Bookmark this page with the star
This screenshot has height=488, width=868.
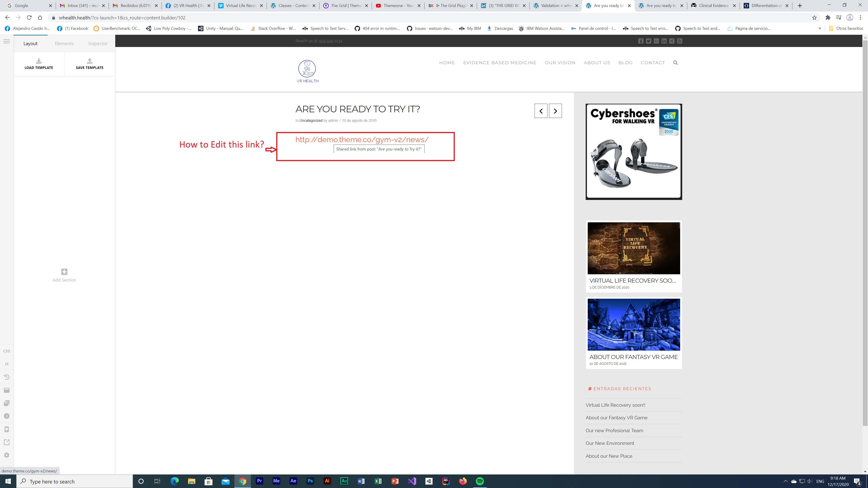point(814,18)
